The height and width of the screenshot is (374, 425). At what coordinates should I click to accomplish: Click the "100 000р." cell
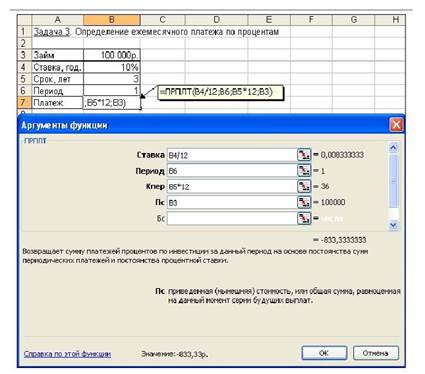coord(112,55)
